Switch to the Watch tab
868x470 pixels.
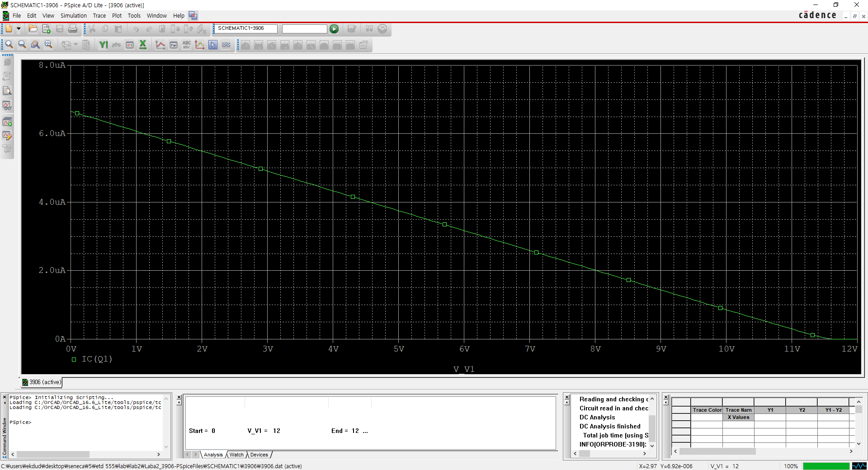click(236, 455)
